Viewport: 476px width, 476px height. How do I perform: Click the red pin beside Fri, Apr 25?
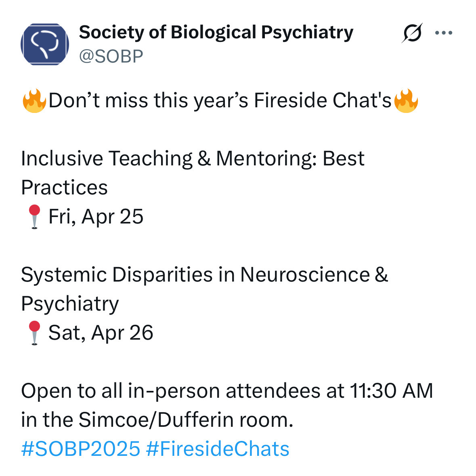coord(35,217)
